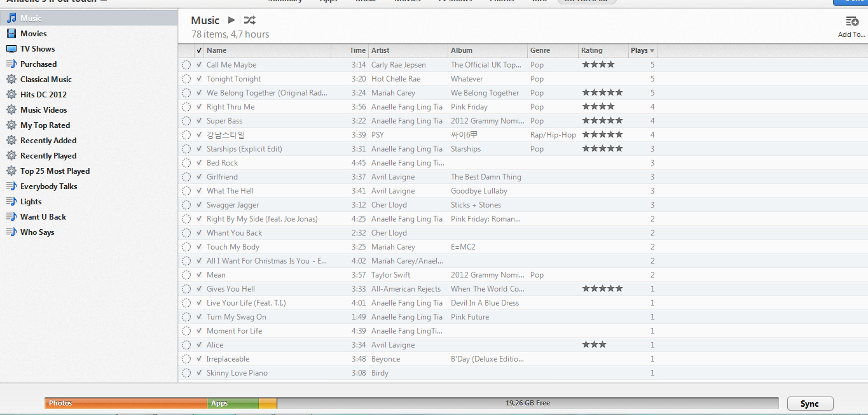Click the Purchased playlist icon

click(11, 64)
